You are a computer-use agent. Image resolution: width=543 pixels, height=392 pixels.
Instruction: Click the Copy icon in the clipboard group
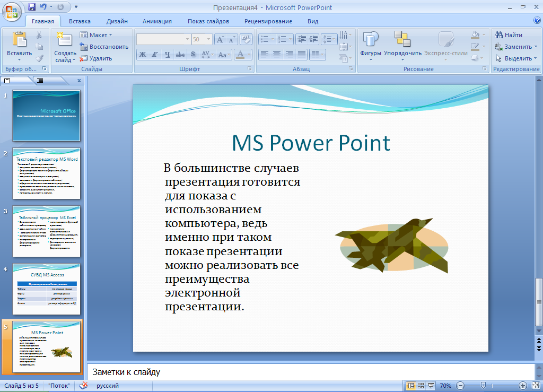coord(39,47)
